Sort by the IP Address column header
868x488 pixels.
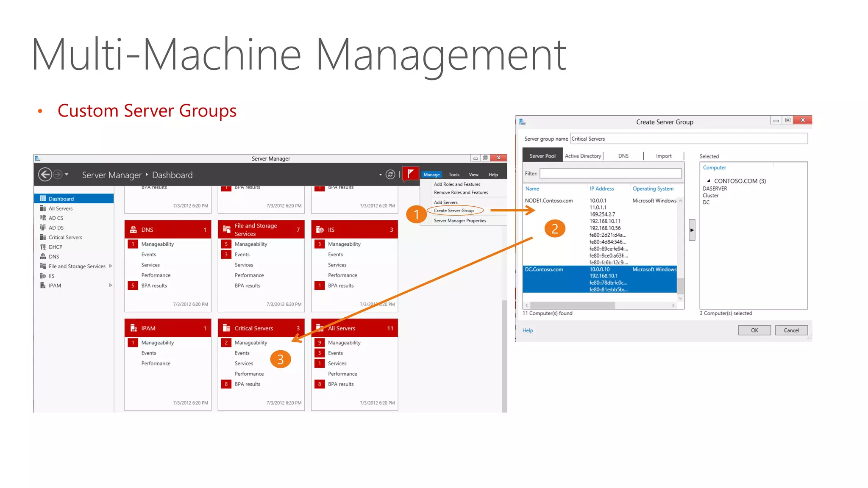click(601, 189)
